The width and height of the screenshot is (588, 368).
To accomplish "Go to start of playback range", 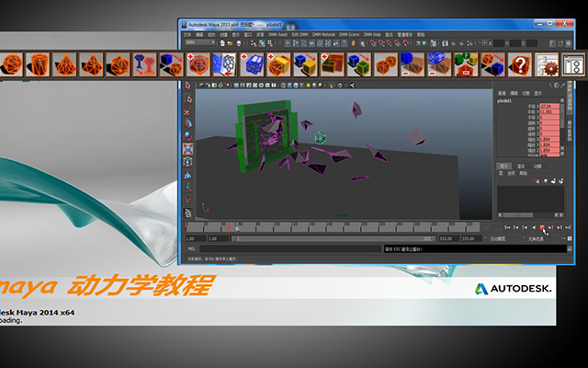I will (x=507, y=227).
